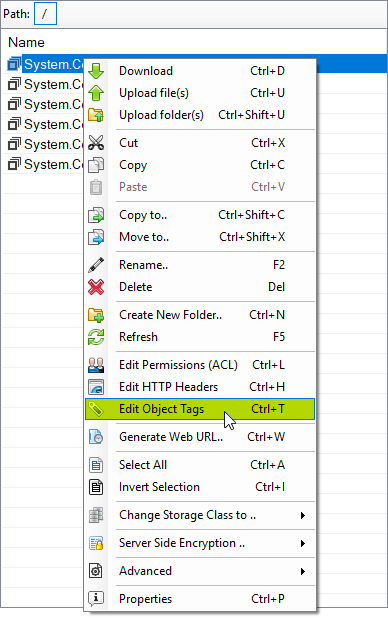The image size is (388, 620).
Task: Click the Name column header
Action: point(26,42)
